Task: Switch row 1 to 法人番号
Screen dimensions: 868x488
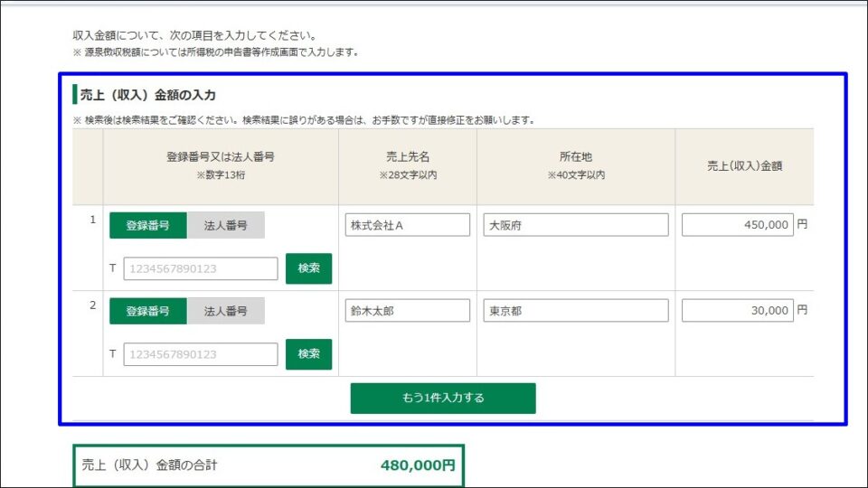Action: 226,226
